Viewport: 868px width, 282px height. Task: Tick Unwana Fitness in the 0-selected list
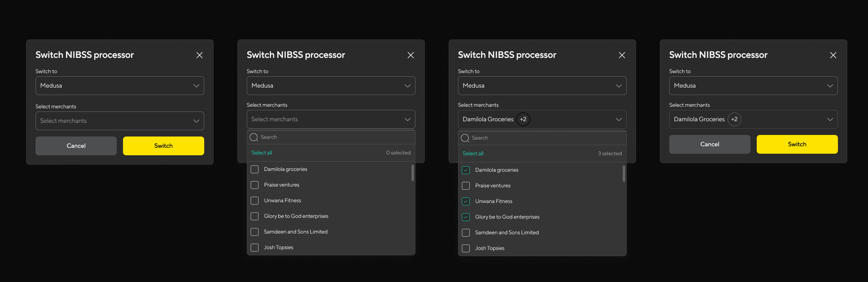point(255,201)
